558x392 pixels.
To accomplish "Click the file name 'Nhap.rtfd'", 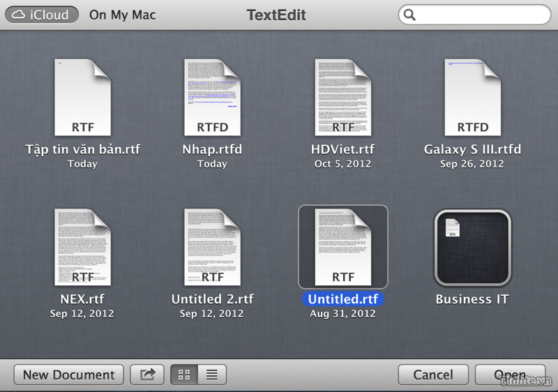I will click(212, 149).
